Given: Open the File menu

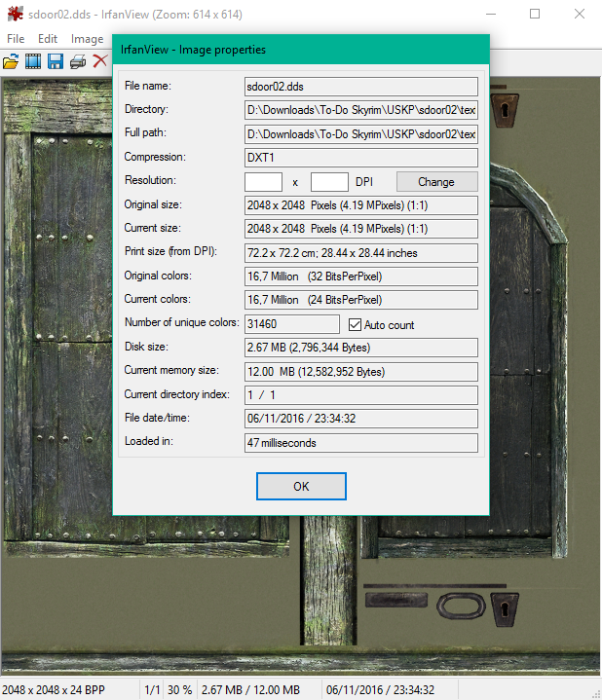Looking at the screenshot, I should pos(17,39).
